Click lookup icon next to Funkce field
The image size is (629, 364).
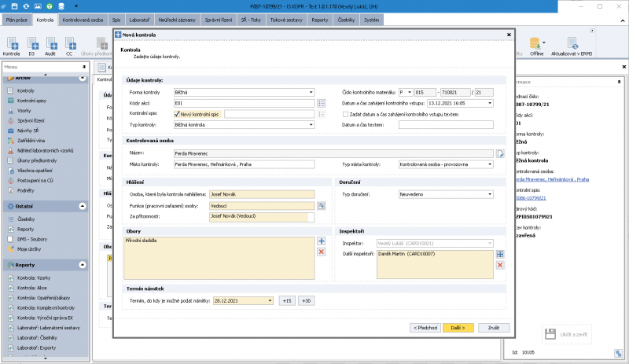click(322, 206)
